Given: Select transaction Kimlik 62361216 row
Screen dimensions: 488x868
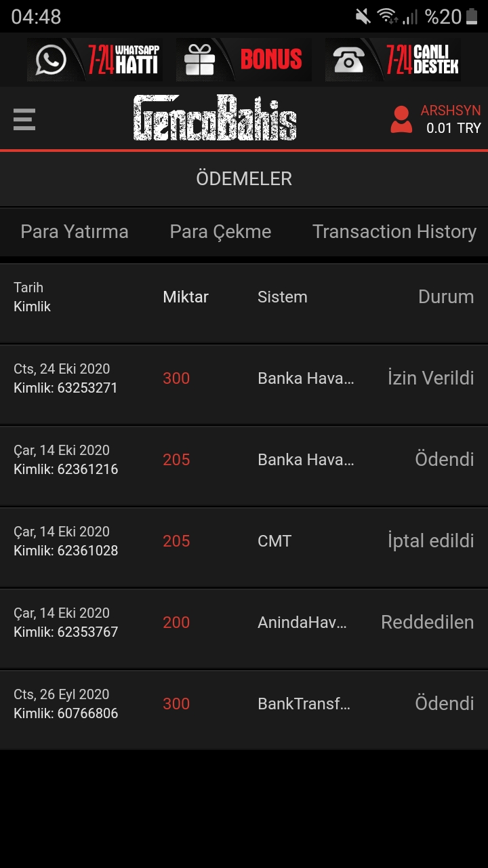Looking at the screenshot, I should [244, 467].
